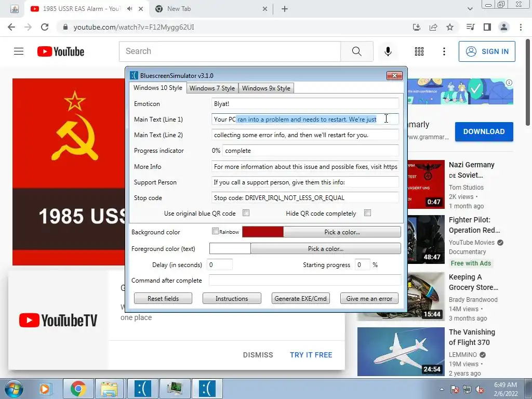Click the YouTube Search box
Screen dimensions: 532x399
[230, 51]
